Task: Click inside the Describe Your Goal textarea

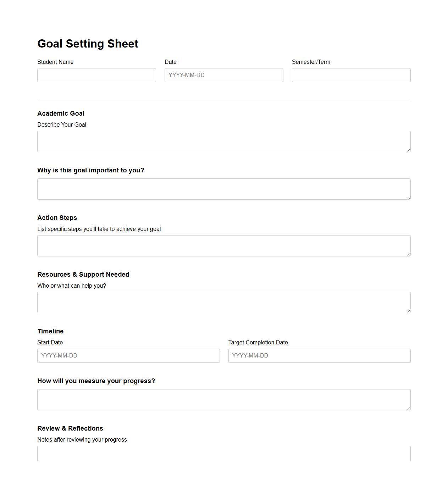Action: coord(224,141)
